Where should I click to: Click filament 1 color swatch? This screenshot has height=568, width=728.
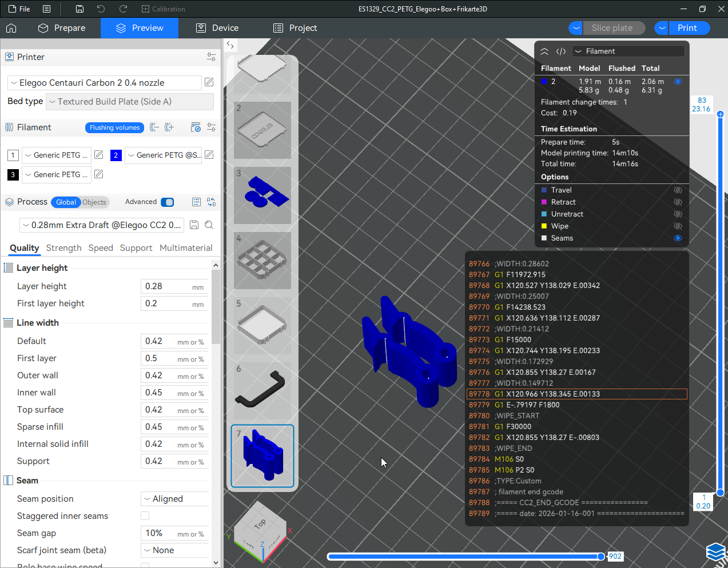pyautogui.click(x=13, y=155)
